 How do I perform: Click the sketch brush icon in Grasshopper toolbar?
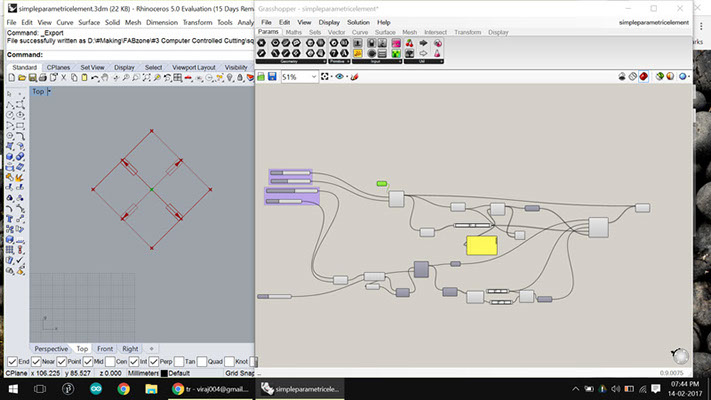[355, 77]
